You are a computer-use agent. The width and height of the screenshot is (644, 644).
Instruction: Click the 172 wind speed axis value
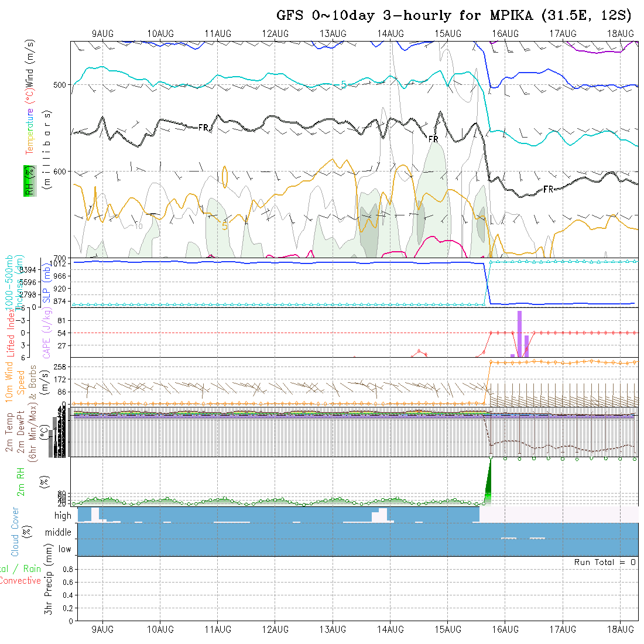[x=60, y=380]
